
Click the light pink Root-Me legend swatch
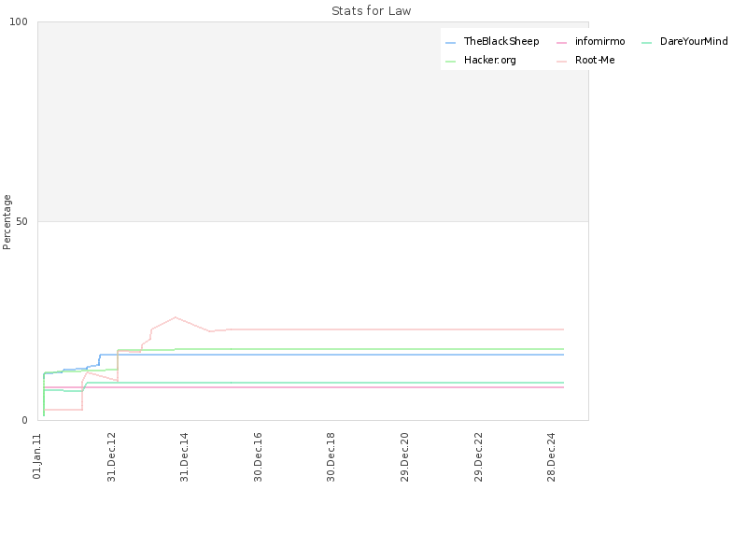562,62
